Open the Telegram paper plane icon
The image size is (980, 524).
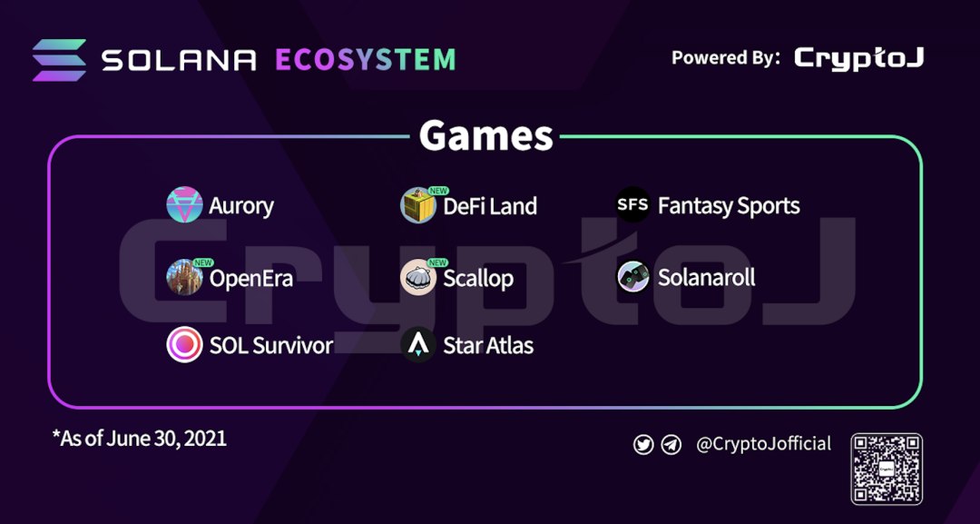click(x=671, y=445)
